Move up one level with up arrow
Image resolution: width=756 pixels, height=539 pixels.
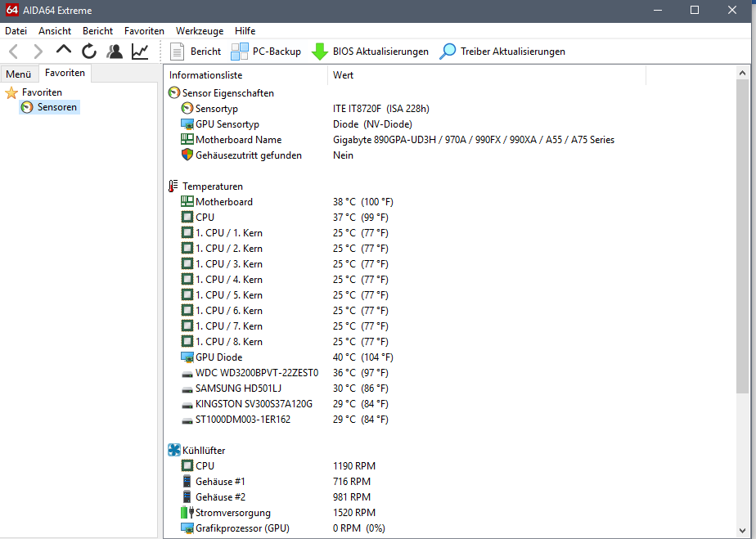[x=64, y=50]
